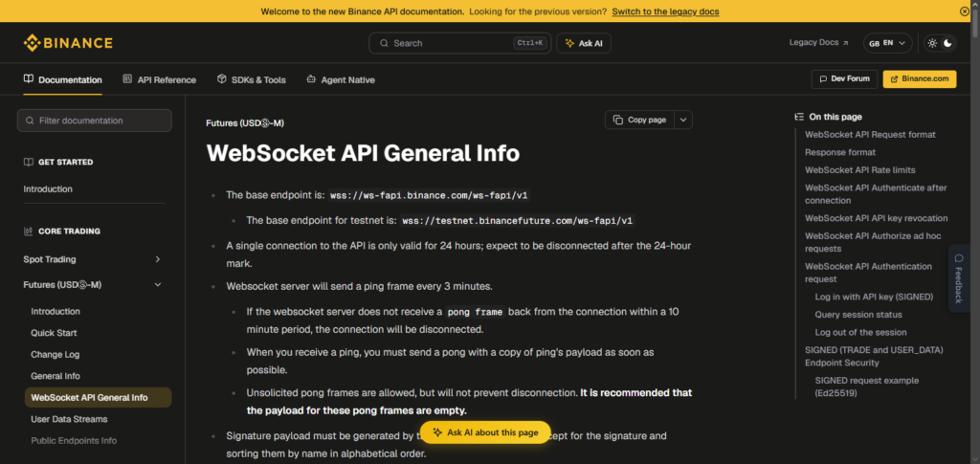
Task: Open Introduction under Get Started
Action: (48, 189)
